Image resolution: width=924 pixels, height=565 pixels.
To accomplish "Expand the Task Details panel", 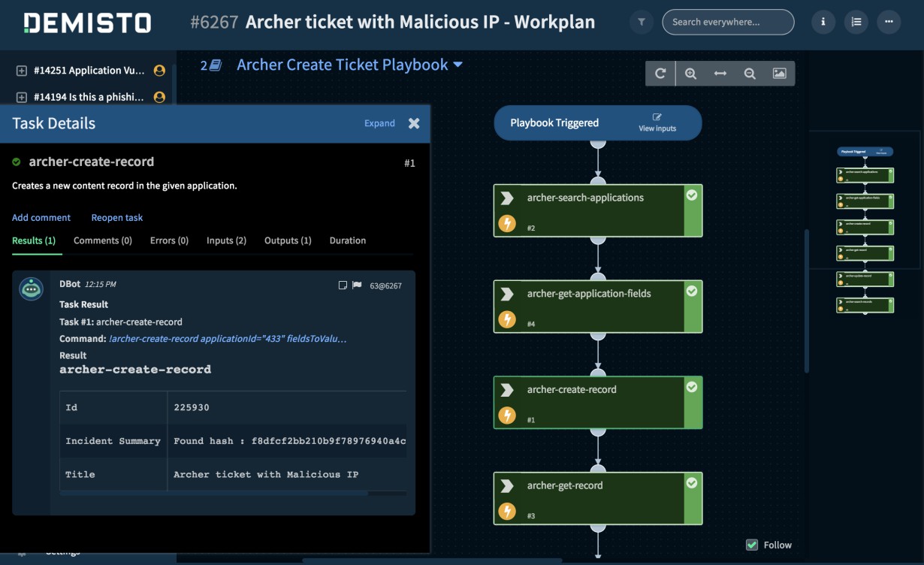I will click(379, 123).
